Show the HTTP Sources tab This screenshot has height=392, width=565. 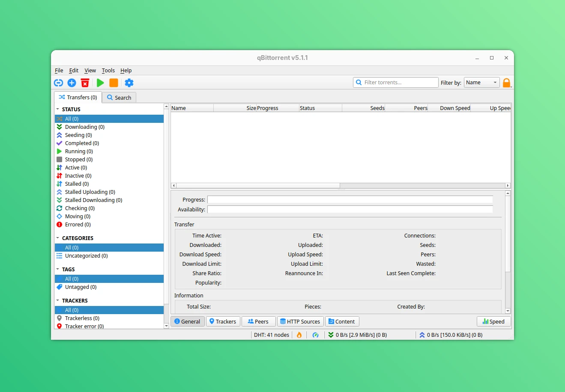coord(300,321)
